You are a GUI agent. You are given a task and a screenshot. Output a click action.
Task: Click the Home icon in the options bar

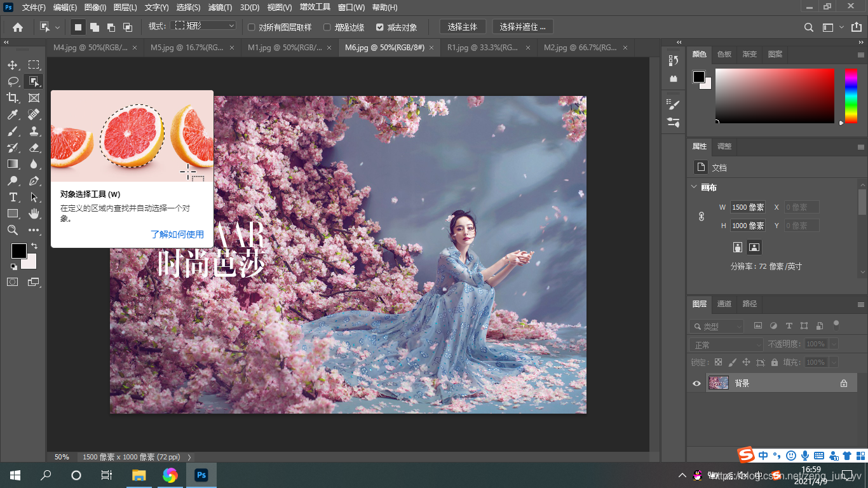pos(17,27)
